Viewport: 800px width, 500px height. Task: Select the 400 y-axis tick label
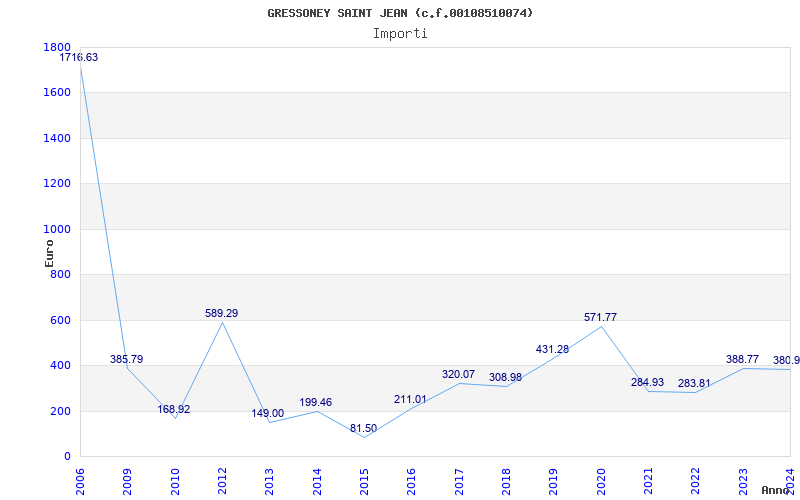click(61, 366)
